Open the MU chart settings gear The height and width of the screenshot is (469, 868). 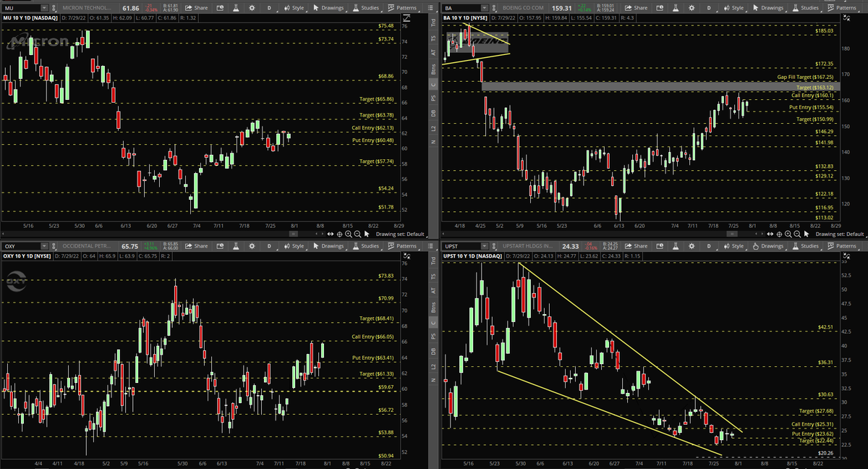pyautogui.click(x=252, y=7)
